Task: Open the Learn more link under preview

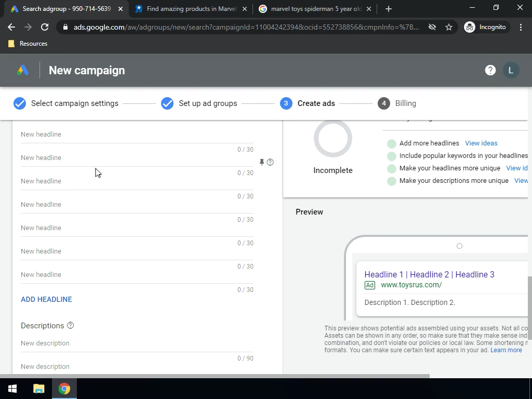Action: (506, 350)
